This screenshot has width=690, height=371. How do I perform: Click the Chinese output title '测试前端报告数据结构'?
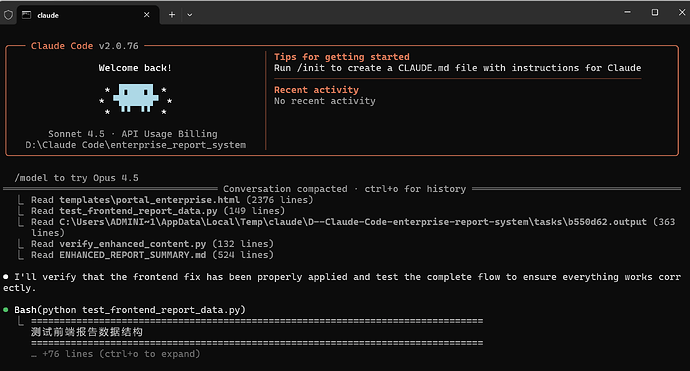coord(87,332)
